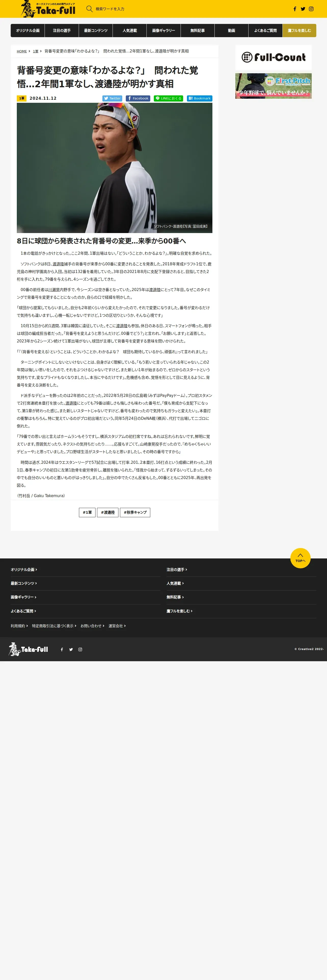Image resolution: width=327 pixels, height=980 pixels.
Task: Select the #1軍 tag
Action: [87, 512]
